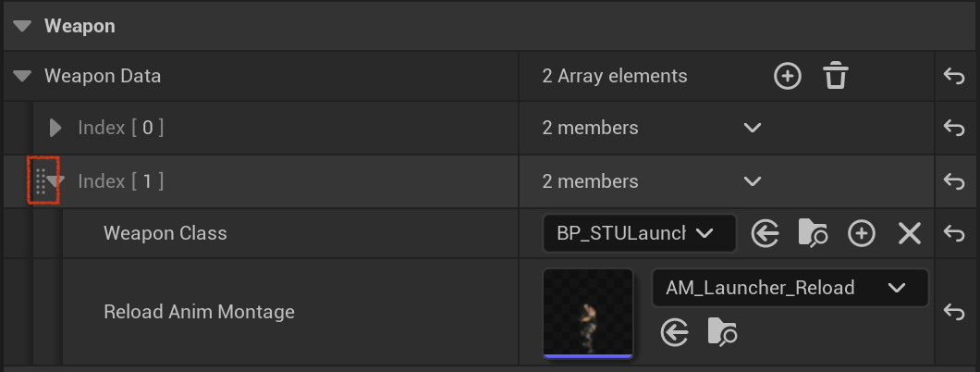Open Index [ 0 ] options dropdown chevron
Screen dimensions: 980x372
[x=753, y=129]
